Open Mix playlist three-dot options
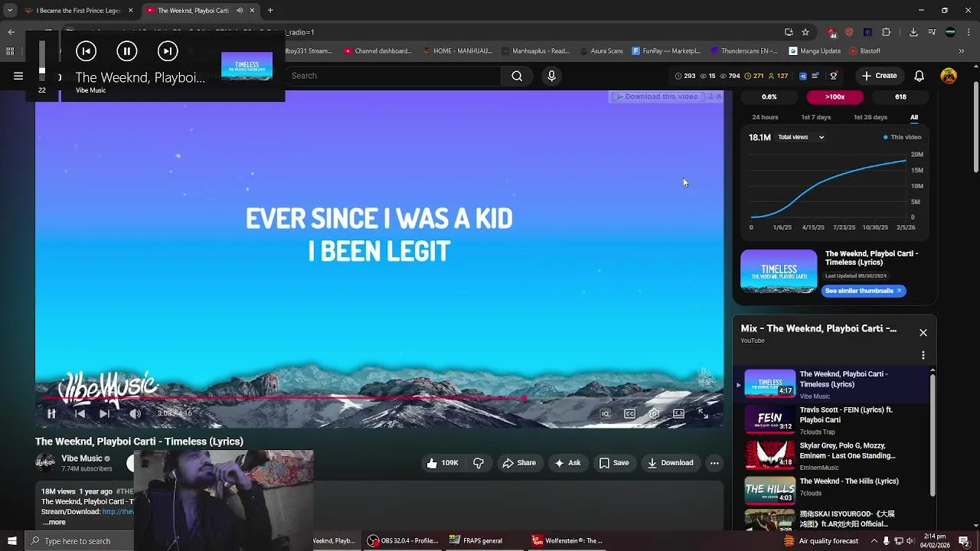 [923, 355]
